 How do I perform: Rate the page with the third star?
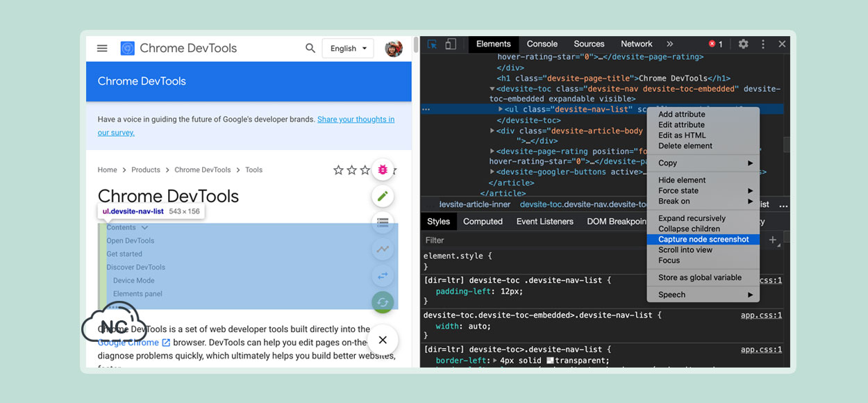pos(365,170)
